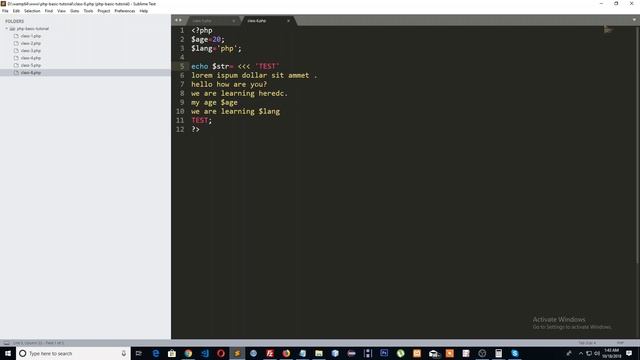Viewport: 640px width, 360px height.
Task: Open the tab list dropdown arrow
Action: [634, 20]
